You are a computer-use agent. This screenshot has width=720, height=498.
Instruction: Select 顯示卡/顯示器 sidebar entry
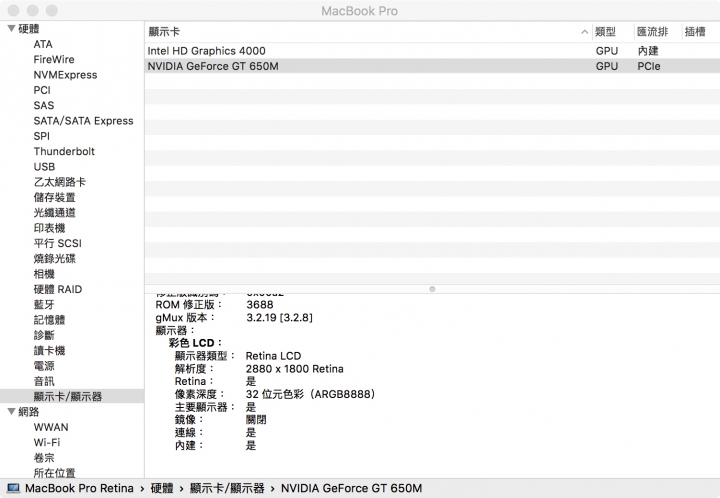68,397
